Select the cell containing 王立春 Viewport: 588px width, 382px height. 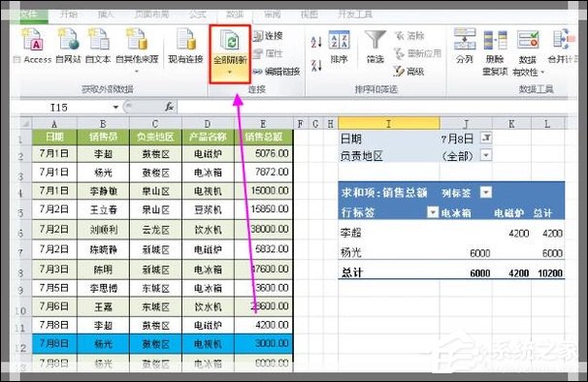[x=103, y=209]
